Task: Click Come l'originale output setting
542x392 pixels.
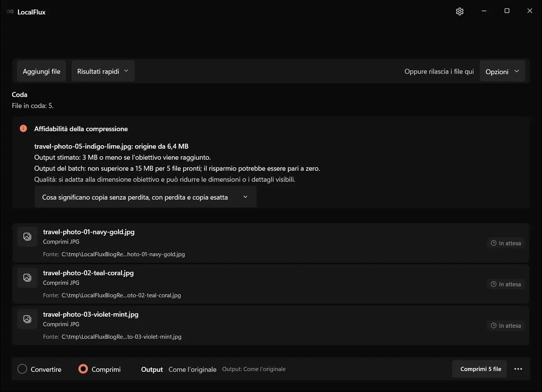Action: click(192, 369)
